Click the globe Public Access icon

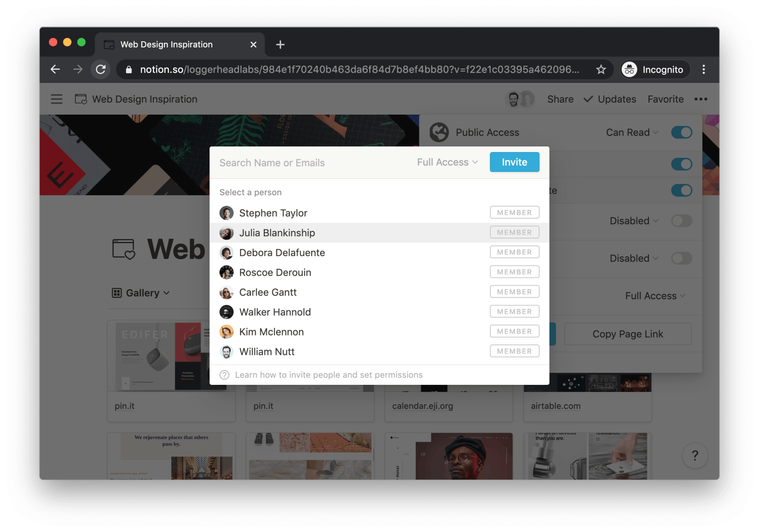[x=439, y=132]
